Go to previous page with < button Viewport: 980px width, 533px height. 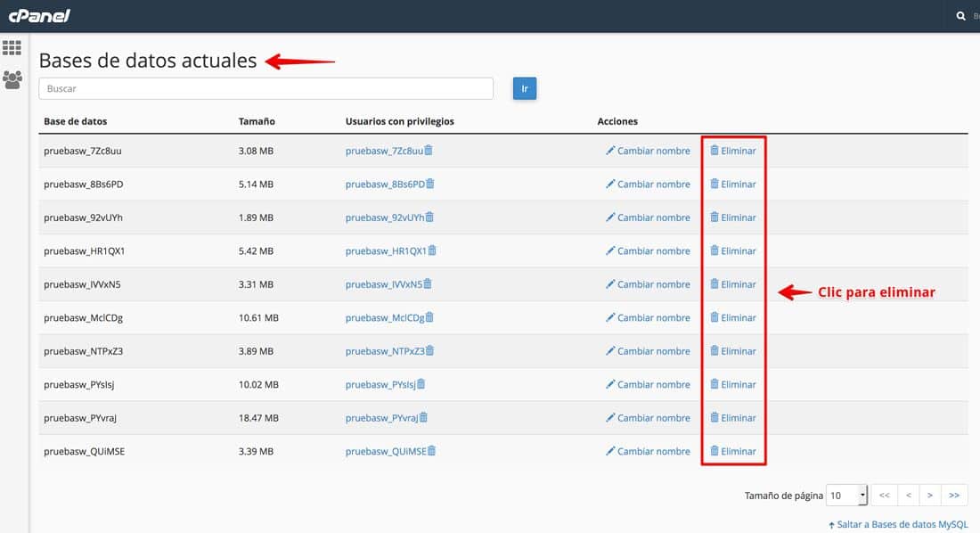pos(909,495)
